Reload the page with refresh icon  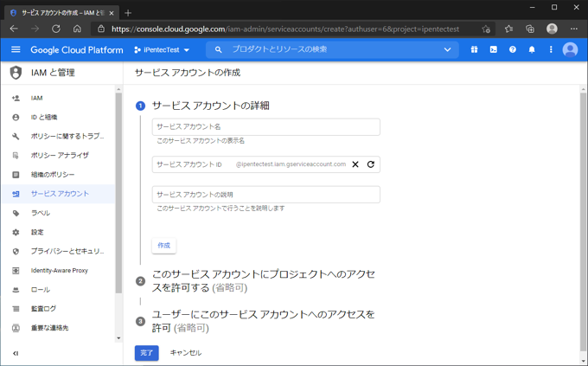coord(56,29)
